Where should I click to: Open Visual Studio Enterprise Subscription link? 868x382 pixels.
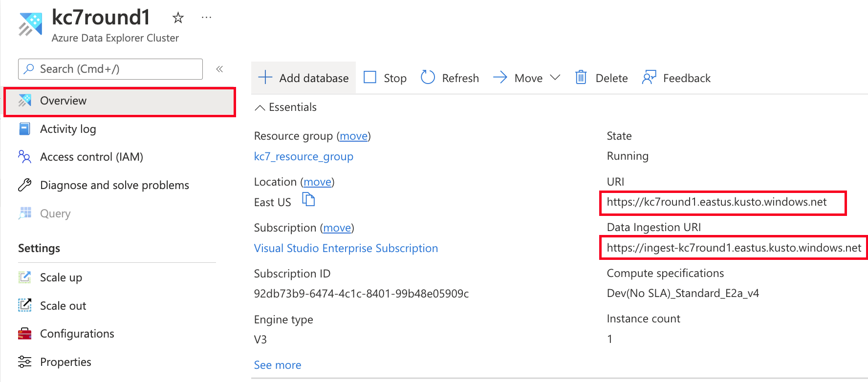pos(346,248)
